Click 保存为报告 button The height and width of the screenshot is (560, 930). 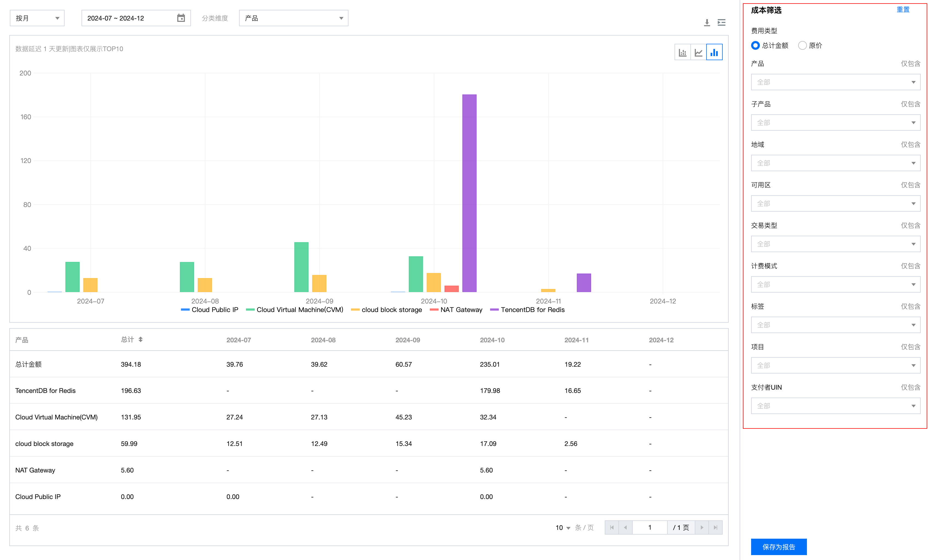(779, 547)
